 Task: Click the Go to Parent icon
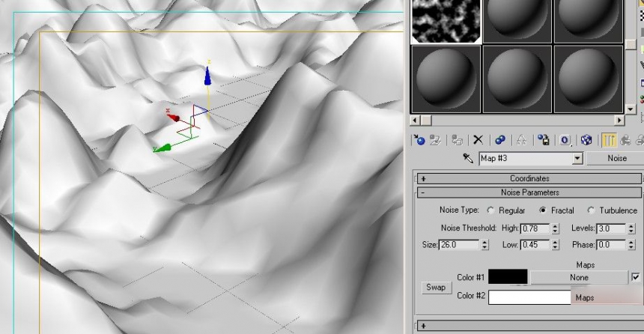point(625,140)
